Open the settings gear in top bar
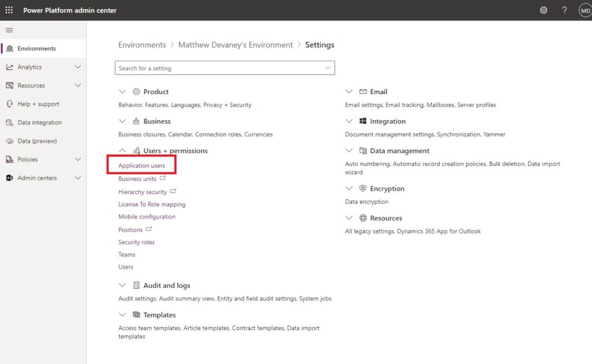The width and height of the screenshot is (592, 364). click(x=543, y=10)
